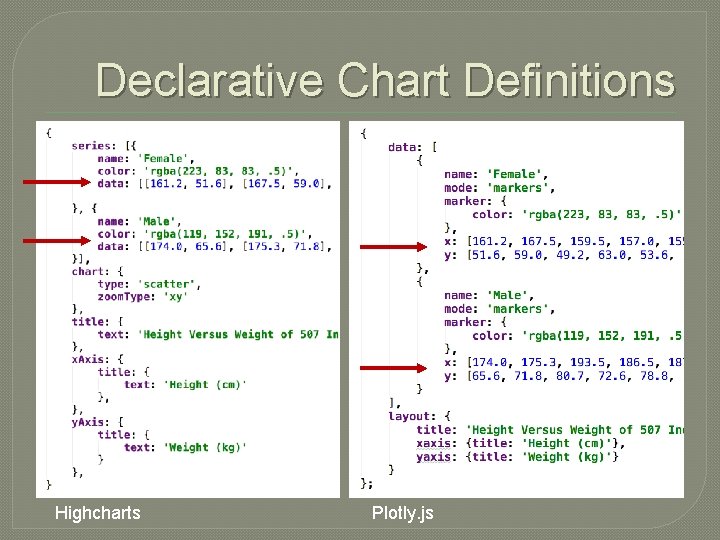Click the yaxis: {title: 'Weight (kg)'} line
The height and width of the screenshot is (540, 720).
click(518, 457)
